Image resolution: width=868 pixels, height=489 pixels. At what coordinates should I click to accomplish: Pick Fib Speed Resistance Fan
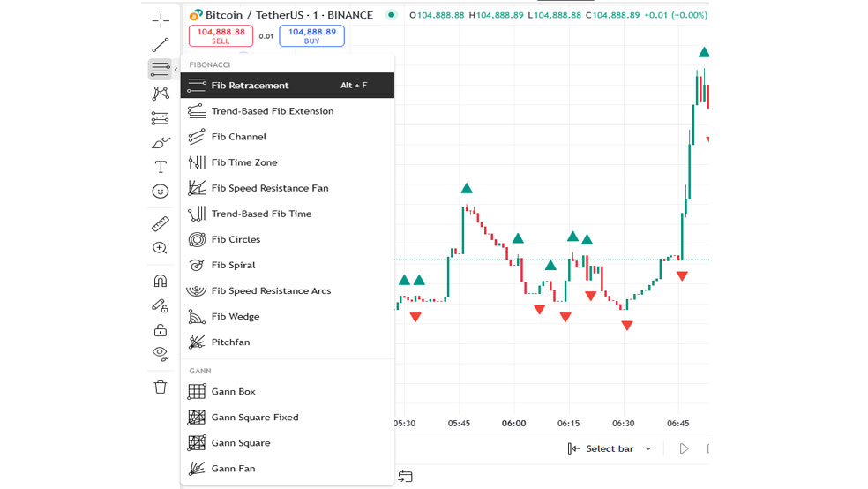288,188
